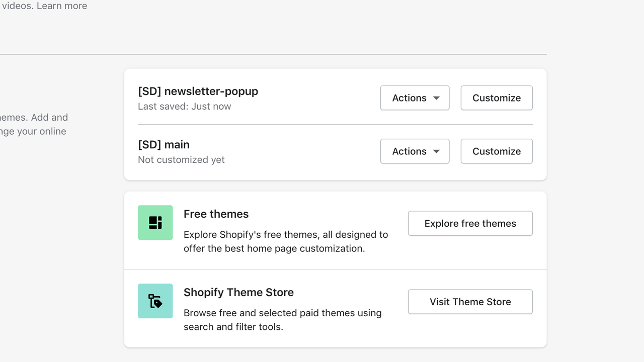Customize the [SD] newsletter-popup theme
The height and width of the screenshot is (362, 644).
(496, 98)
